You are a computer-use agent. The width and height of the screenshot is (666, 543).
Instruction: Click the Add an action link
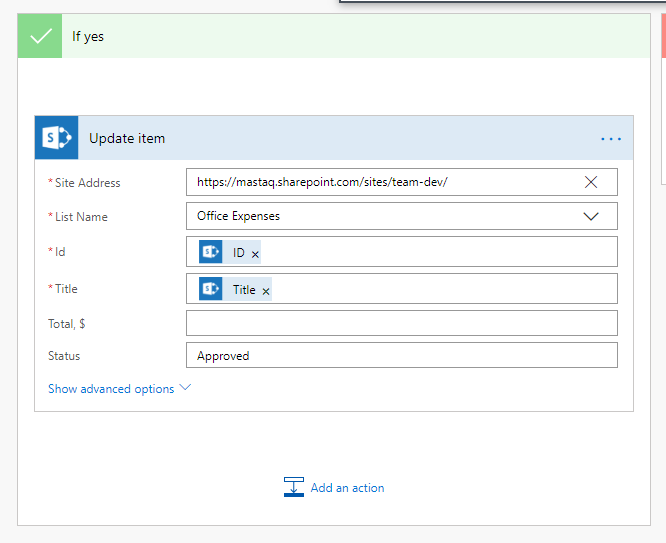[347, 488]
